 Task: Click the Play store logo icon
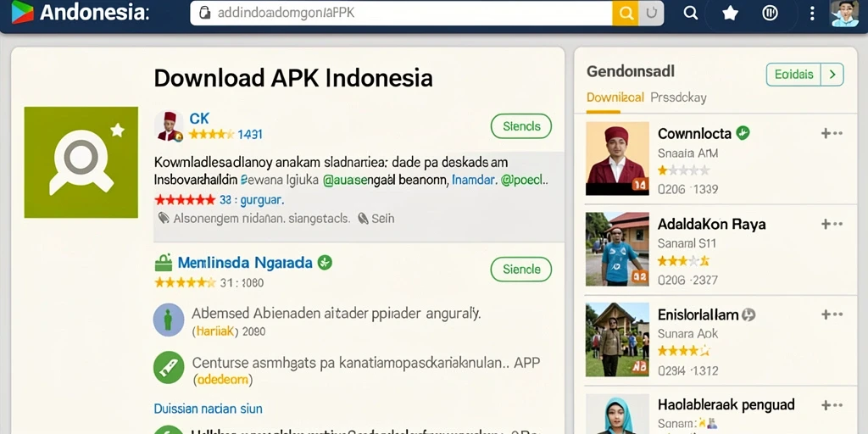pyautogui.click(x=22, y=12)
